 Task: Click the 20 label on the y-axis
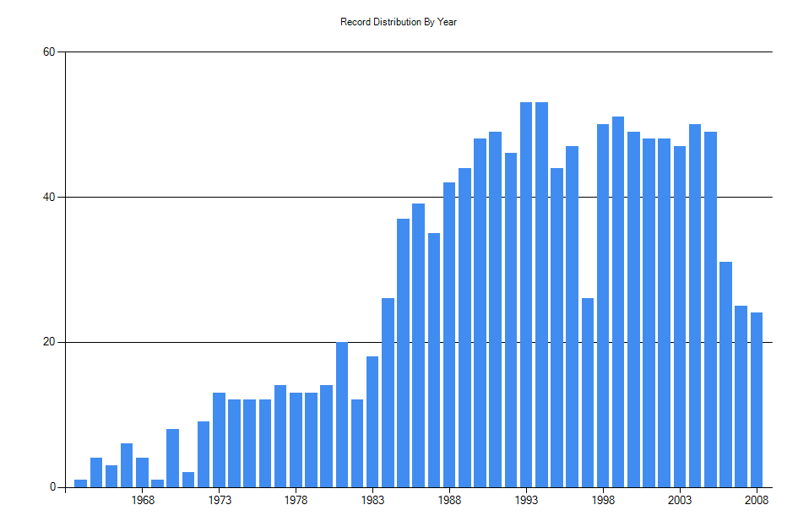pyautogui.click(x=49, y=341)
